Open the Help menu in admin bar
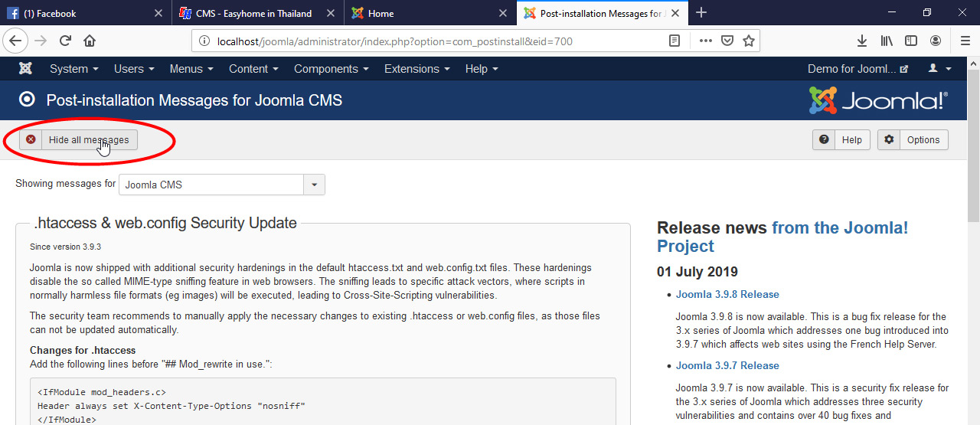980x425 pixels. pyautogui.click(x=482, y=69)
